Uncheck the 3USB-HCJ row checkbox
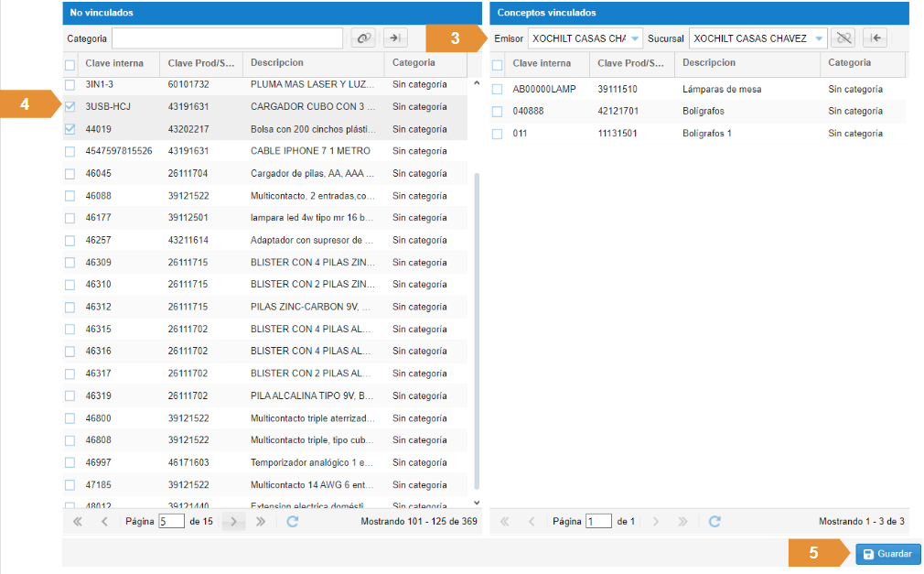 coord(70,107)
